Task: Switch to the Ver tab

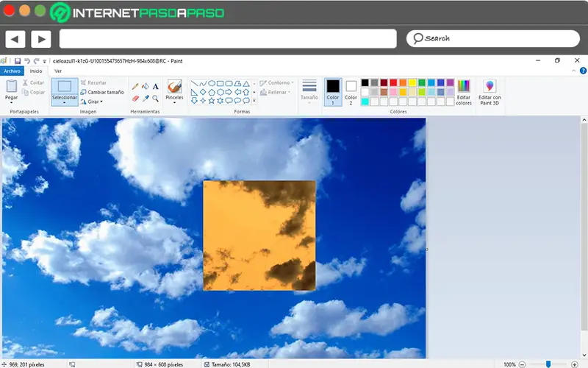Action: (x=58, y=71)
